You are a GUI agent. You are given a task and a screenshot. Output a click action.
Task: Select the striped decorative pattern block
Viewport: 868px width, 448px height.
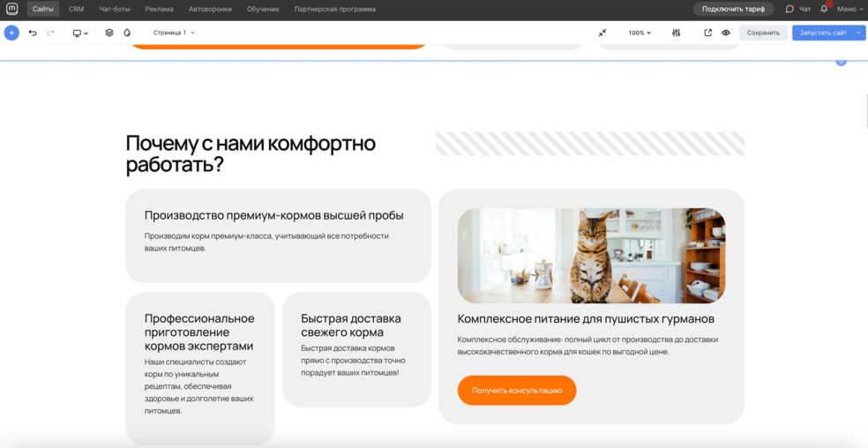tap(590, 144)
